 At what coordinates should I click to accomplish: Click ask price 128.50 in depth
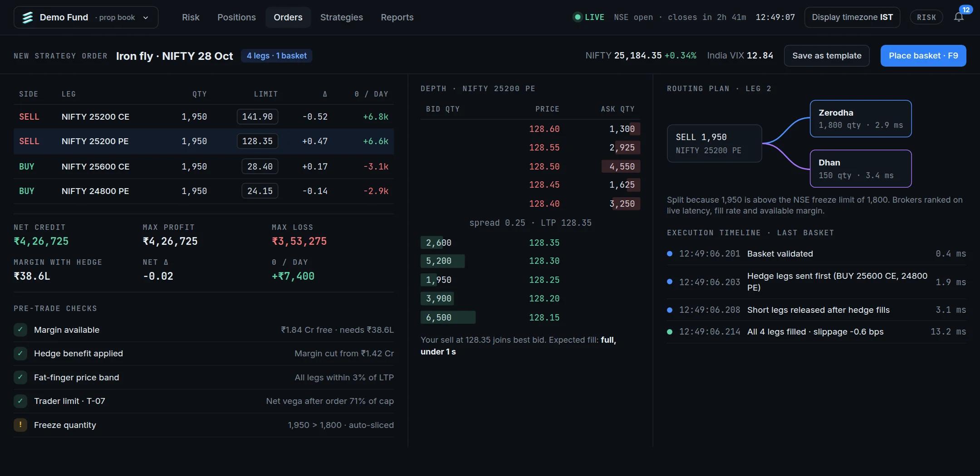[544, 166]
